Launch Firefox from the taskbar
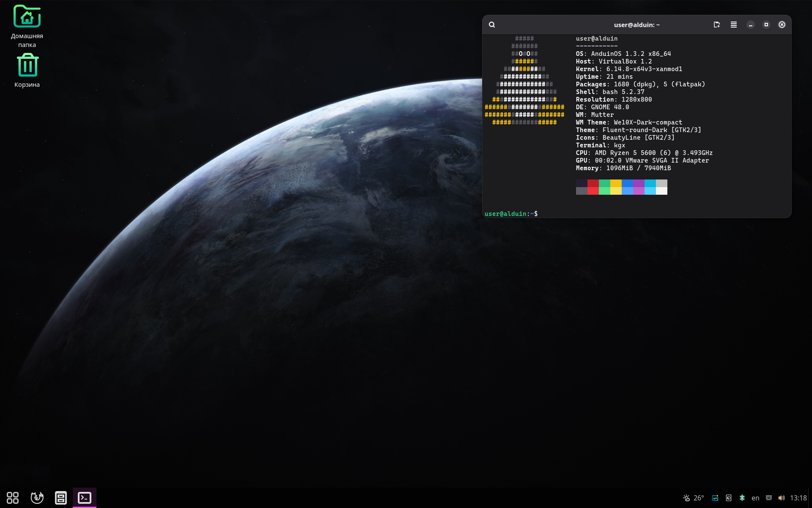The width and height of the screenshot is (812, 508). 37,498
